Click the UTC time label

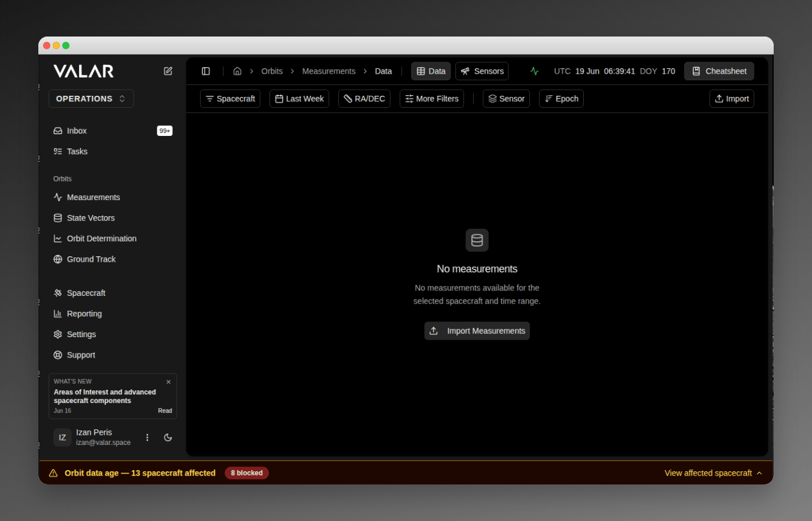coord(562,71)
